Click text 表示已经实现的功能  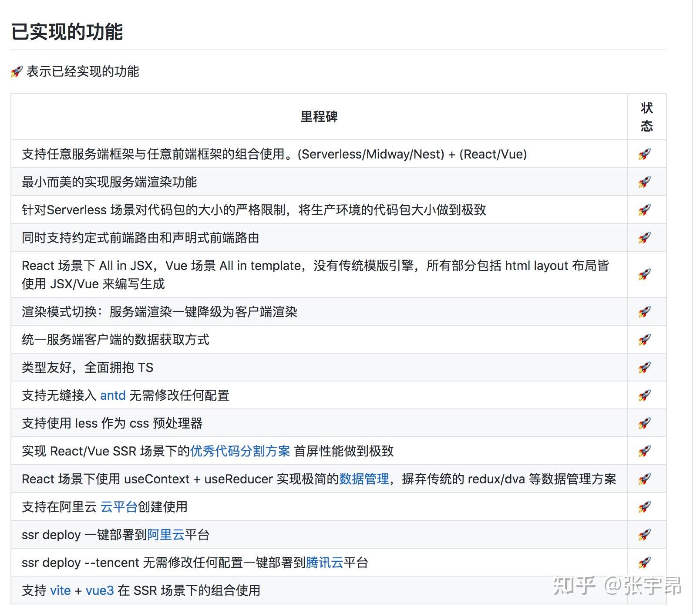coord(83,71)
